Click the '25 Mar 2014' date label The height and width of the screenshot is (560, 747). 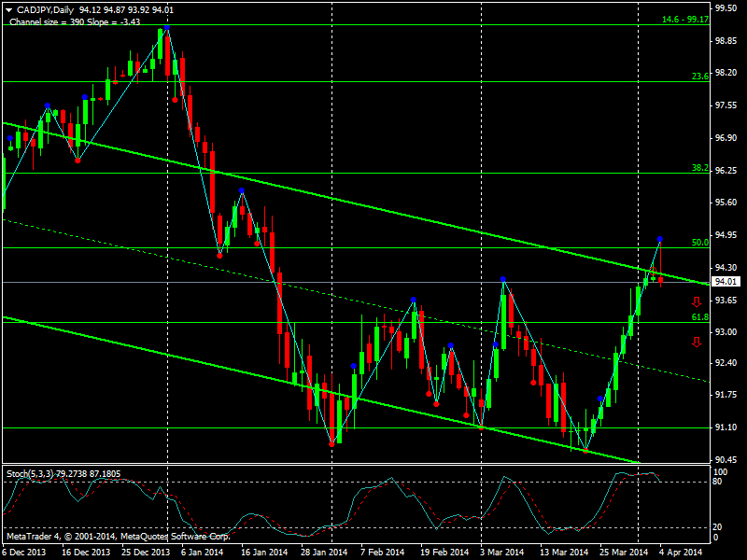tap(624, 552)
